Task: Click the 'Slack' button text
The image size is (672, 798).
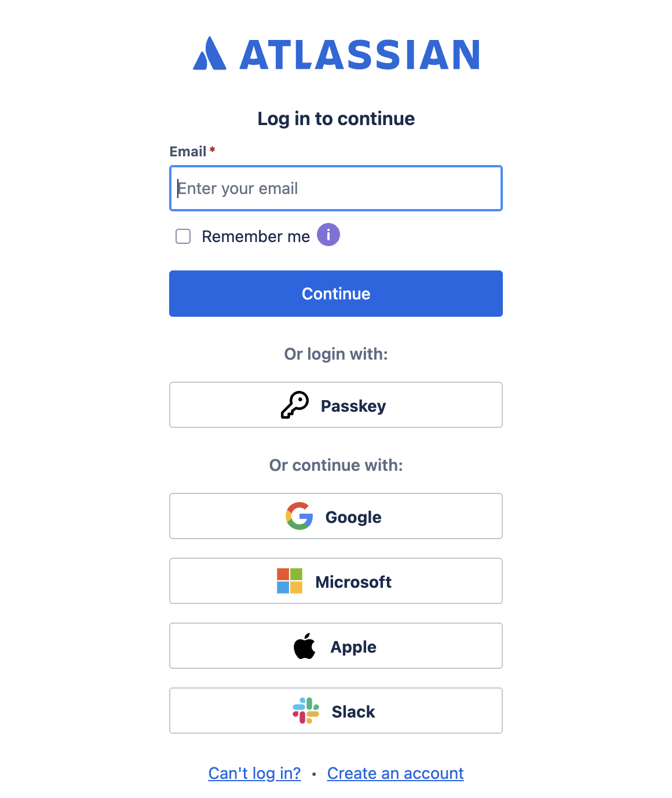Action: [x=353, y=712]
